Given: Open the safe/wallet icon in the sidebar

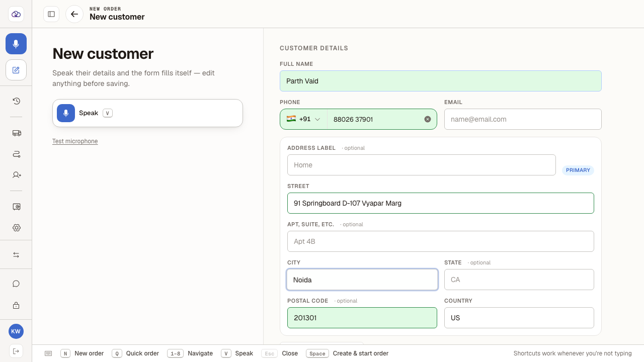Looking at the screenshot, I should pyautogui.click(x=16, y=207).
